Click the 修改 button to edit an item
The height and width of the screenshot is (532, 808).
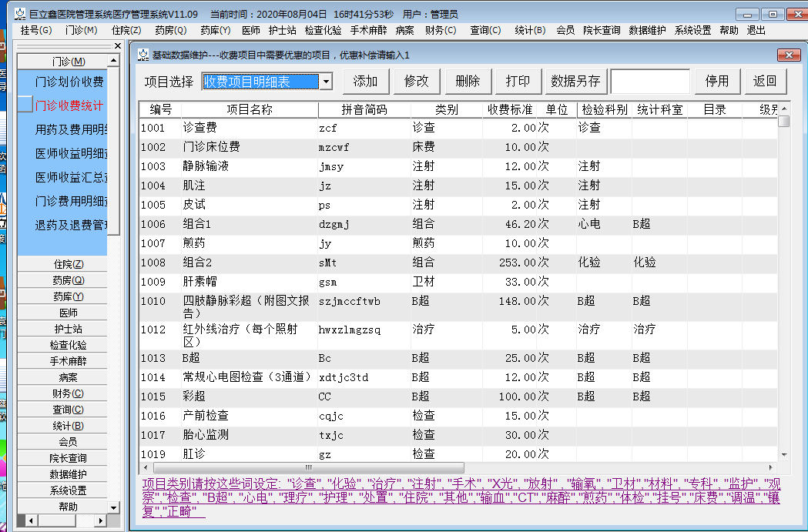coord(416,81)
